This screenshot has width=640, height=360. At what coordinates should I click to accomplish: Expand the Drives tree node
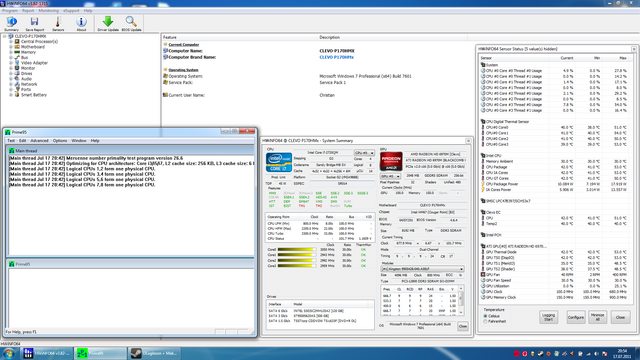[11, 73]
